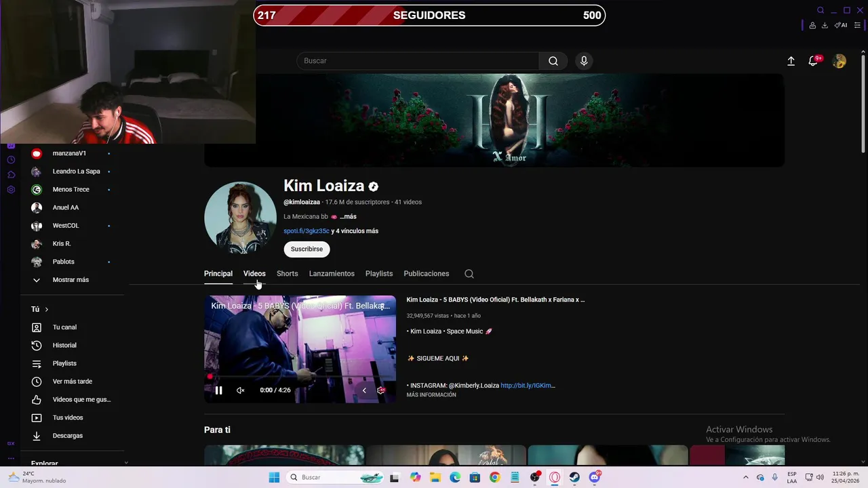Show more links via y 4 vínculos más
Screen dimensions: 868x488
[x=355, y=231]
